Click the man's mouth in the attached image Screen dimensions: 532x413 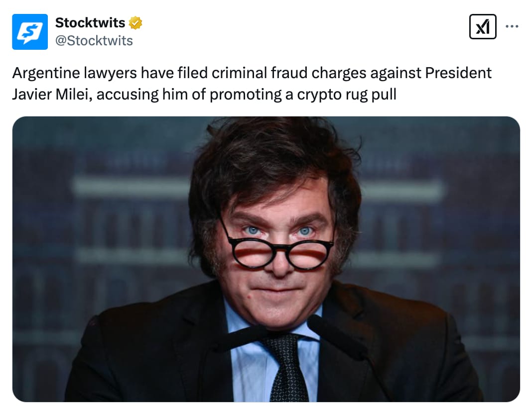pyautogui.click(x=275, y=289)
